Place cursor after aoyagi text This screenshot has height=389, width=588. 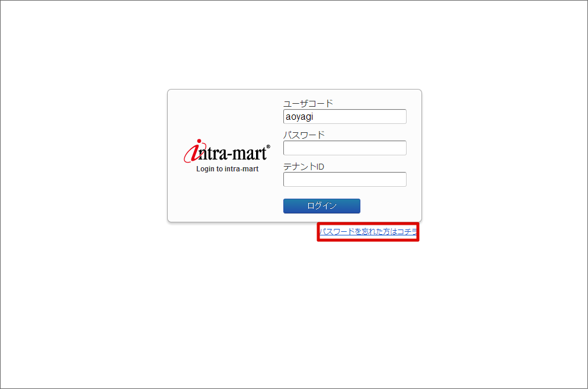(314, 117)
